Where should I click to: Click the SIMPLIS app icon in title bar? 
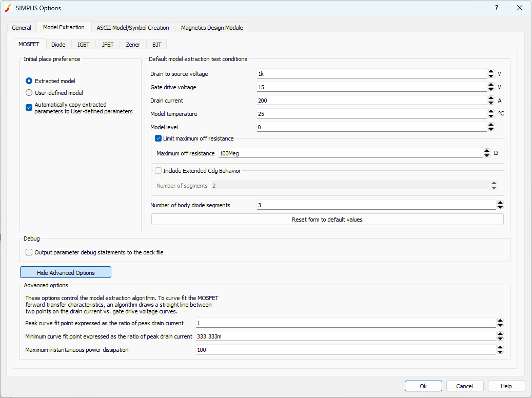pos(8,8)
